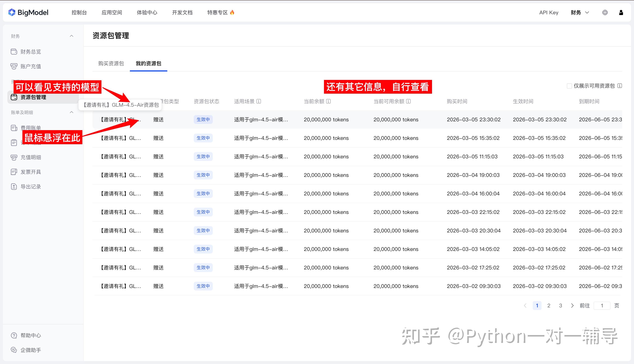The height and width of the screenshot is (364, 634).
Task: Enable 仅展示可用资源包 checkbox
Action: 569,86
